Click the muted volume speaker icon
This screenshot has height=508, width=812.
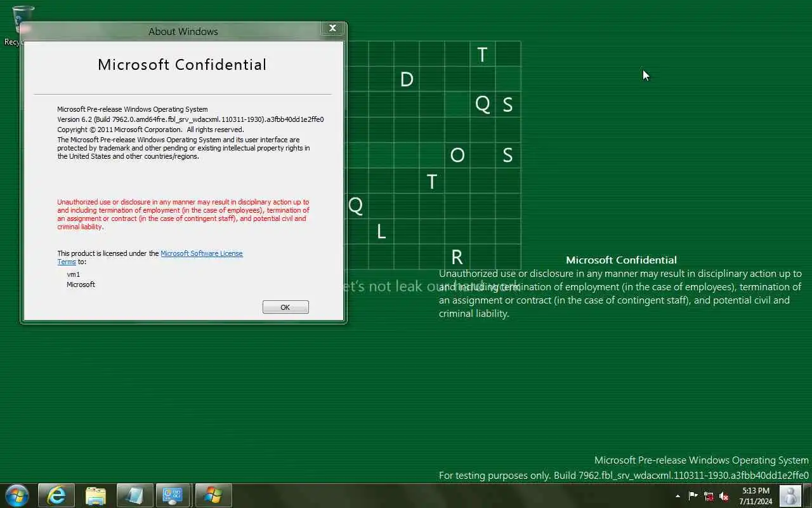point(724,496)
